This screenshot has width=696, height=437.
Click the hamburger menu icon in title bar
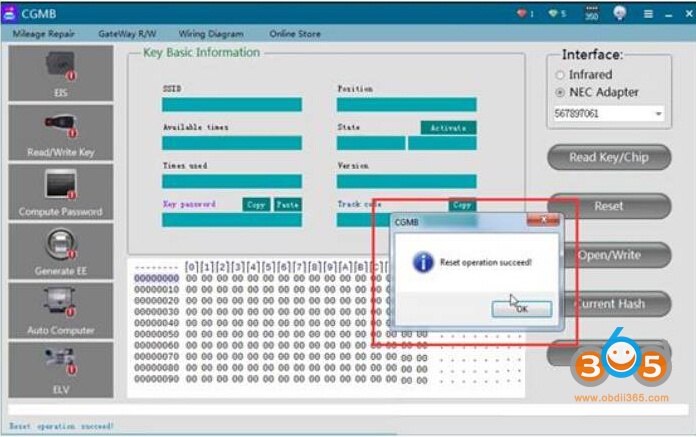point(649,13)
